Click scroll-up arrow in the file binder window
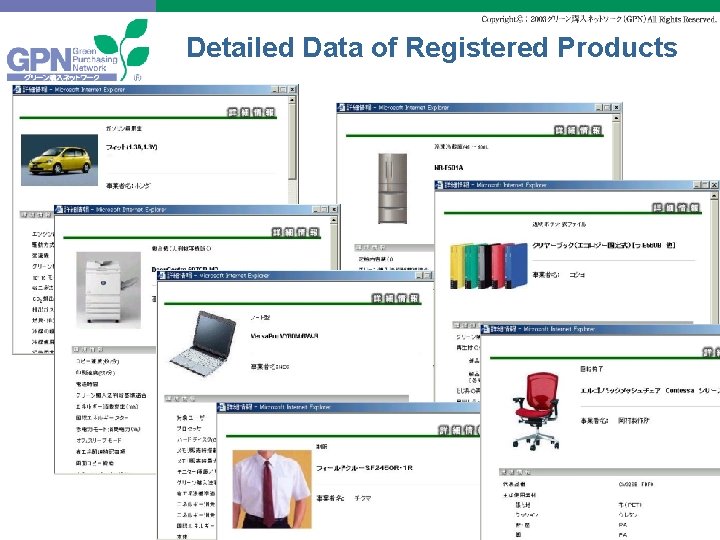 (x=714, y=196)
